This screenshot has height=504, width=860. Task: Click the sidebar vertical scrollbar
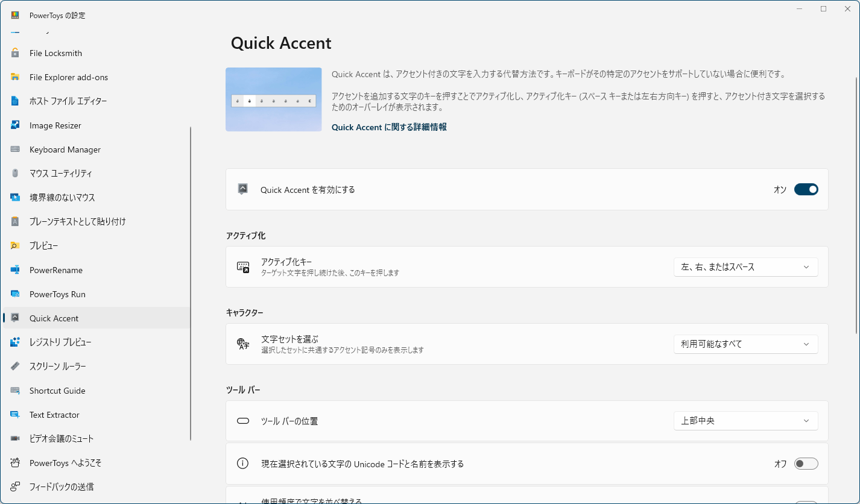click(191, 283)
